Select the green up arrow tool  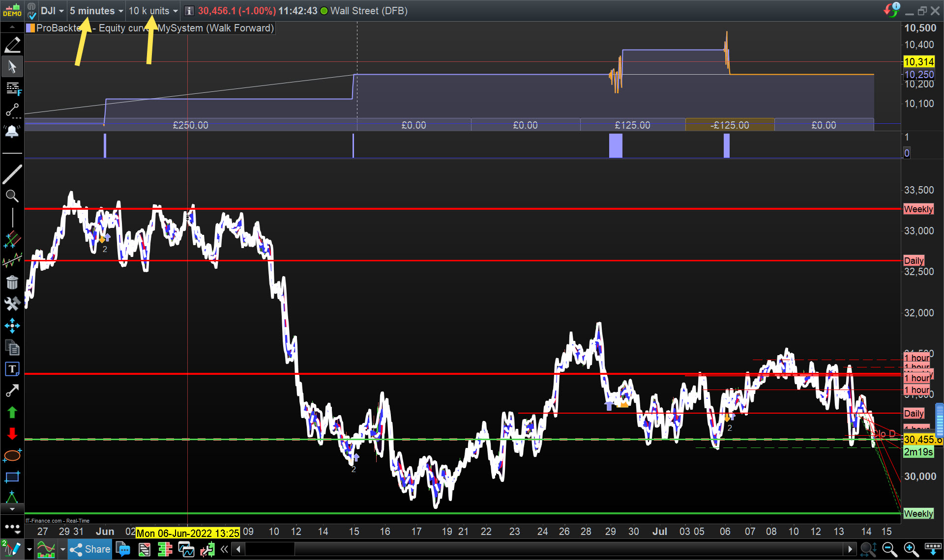coord(12,412)
